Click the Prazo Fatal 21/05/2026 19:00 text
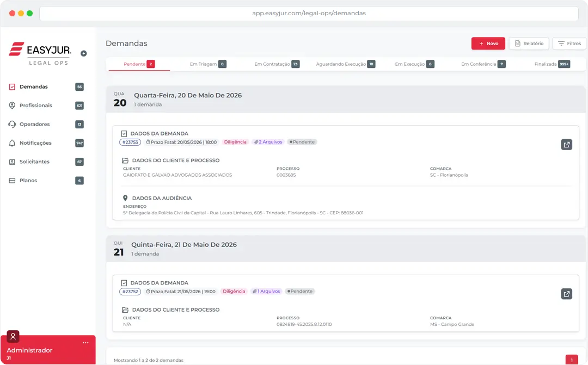This screenshot has height=365, width=588. pyautogui.click(x=180, y=292)
